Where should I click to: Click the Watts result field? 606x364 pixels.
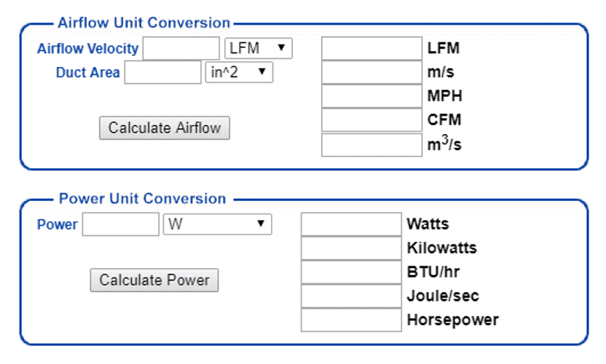tap(351, 224)
